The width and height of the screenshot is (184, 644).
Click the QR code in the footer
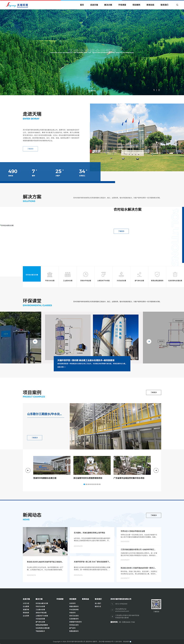(x=156, y=604)
